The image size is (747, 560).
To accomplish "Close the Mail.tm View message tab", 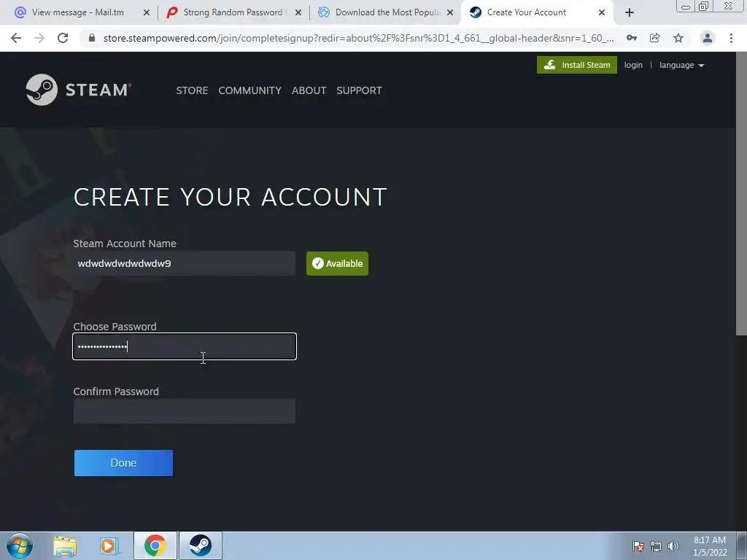I will 147,13.
